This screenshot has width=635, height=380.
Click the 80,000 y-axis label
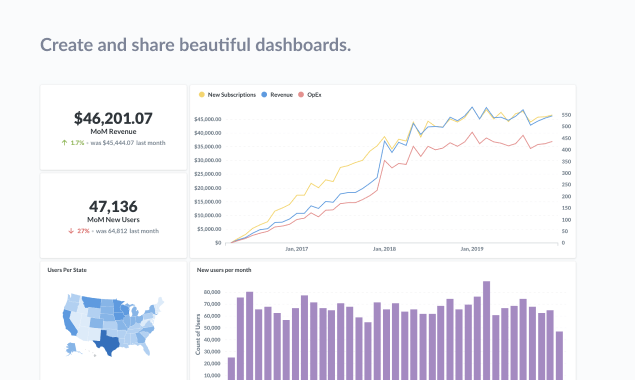click(x=212, y=292)
